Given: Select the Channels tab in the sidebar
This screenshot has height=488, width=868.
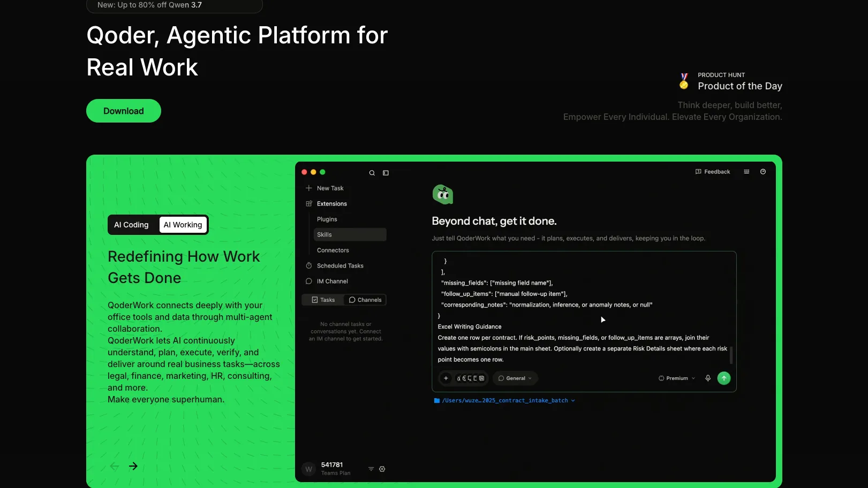Looking at the screenshot, I should (x=365, y=300).
